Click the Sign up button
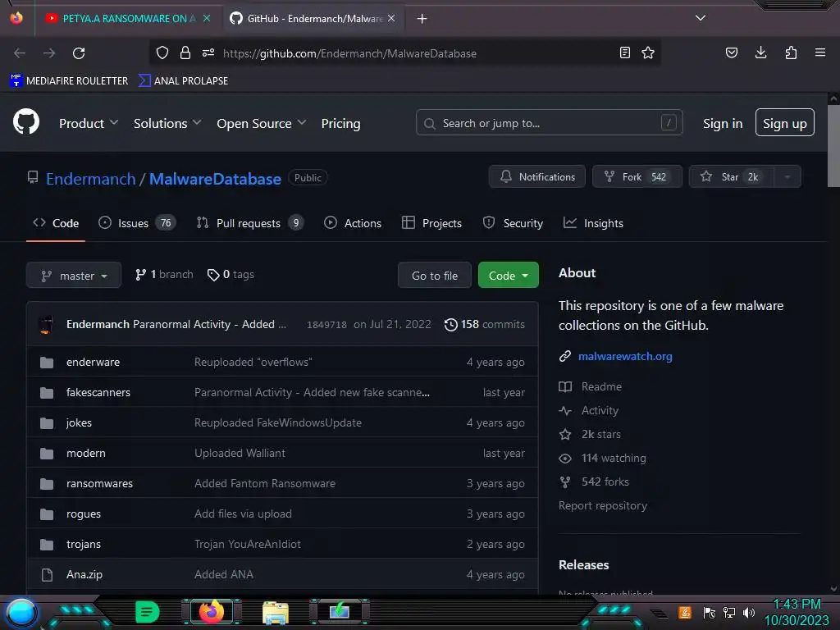Screen dimensions: 840x630 coord(785,123)
